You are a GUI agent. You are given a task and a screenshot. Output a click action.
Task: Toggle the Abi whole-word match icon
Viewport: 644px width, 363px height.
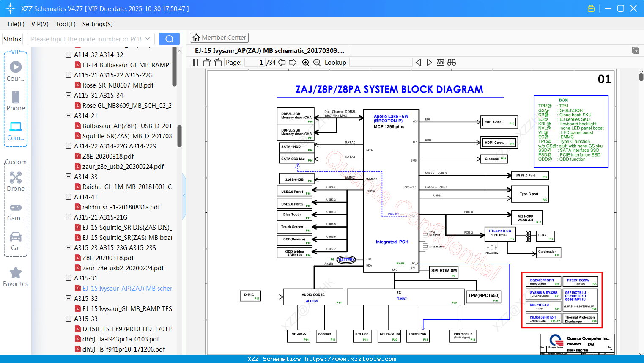pyautogui.click(x=440, y=62)
